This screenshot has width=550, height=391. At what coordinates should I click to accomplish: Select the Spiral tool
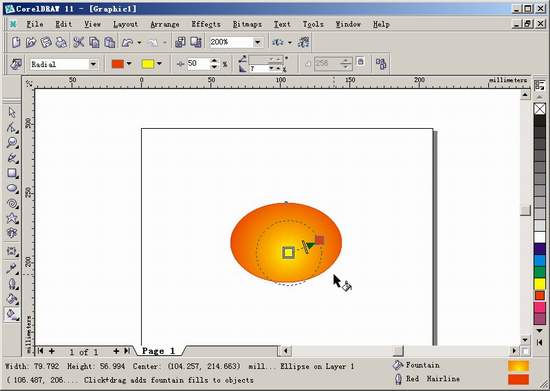pyautogui.click(x=12, y=203)
